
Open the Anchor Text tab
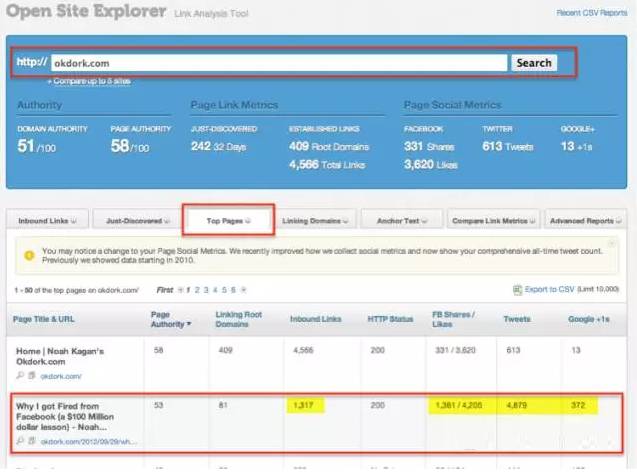tap(402, 221)
